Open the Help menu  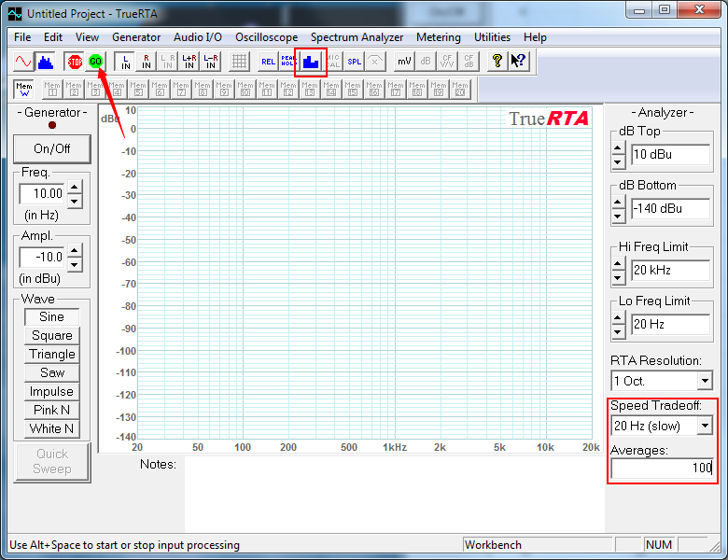(535, 37)
